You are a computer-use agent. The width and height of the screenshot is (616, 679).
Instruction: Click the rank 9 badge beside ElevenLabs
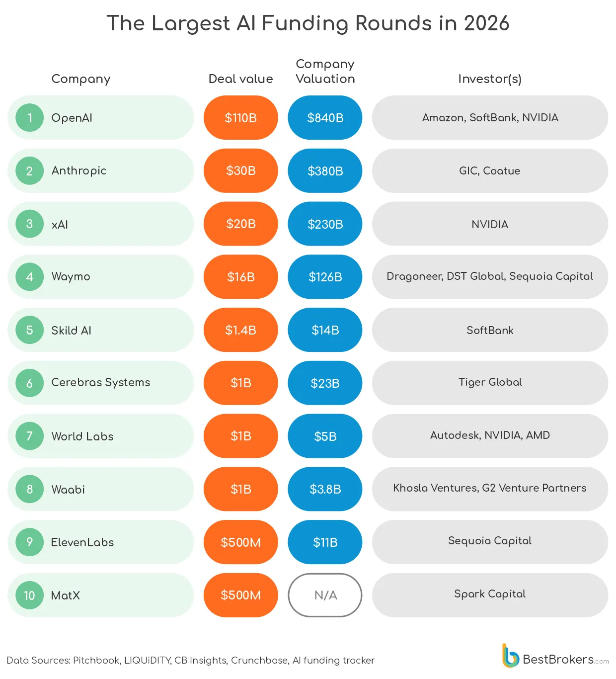(30, 542)
